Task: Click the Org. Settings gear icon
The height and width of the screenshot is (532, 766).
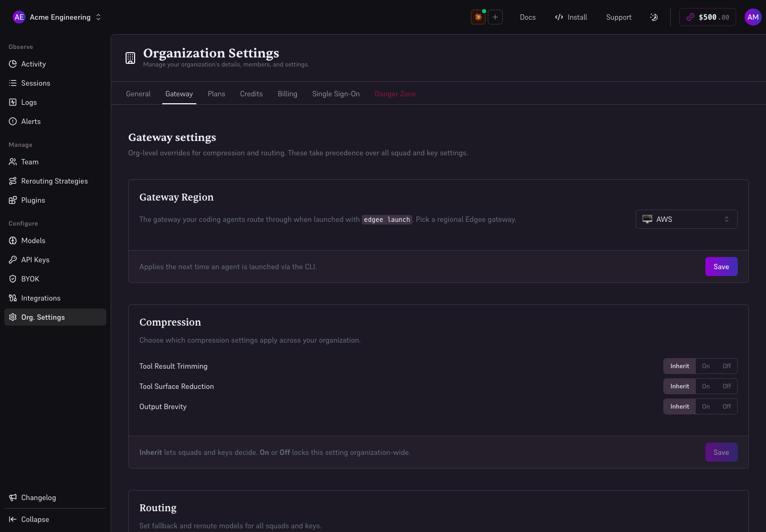Action: [13, 317]
